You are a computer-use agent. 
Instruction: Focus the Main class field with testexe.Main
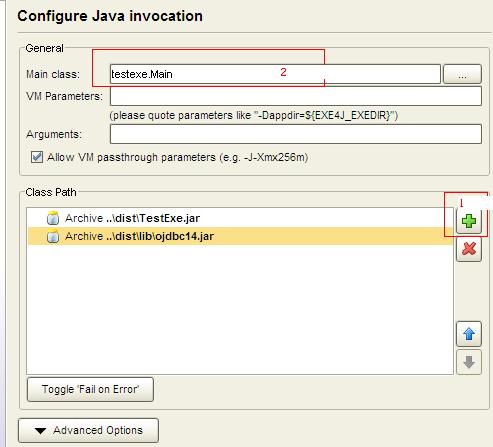pos(275,74)
